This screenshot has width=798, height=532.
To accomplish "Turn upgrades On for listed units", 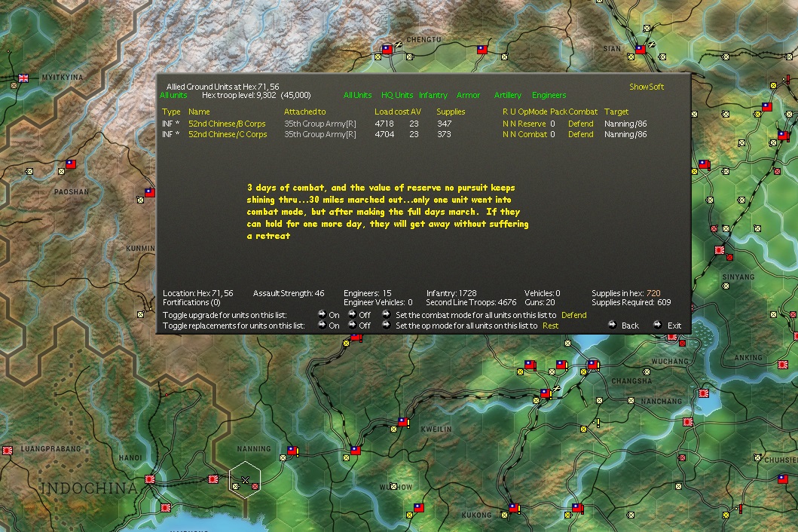I will [x=323, y=315].
